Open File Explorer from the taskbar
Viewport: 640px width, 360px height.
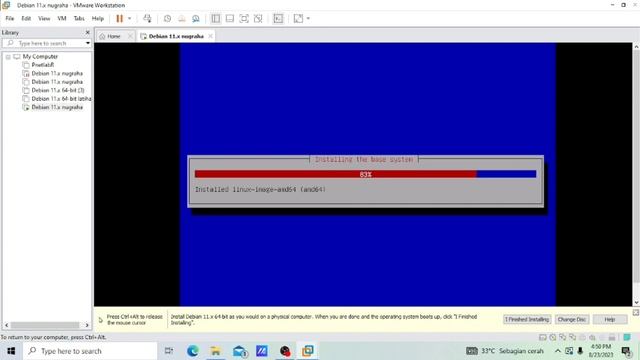[x=216, y=351]
